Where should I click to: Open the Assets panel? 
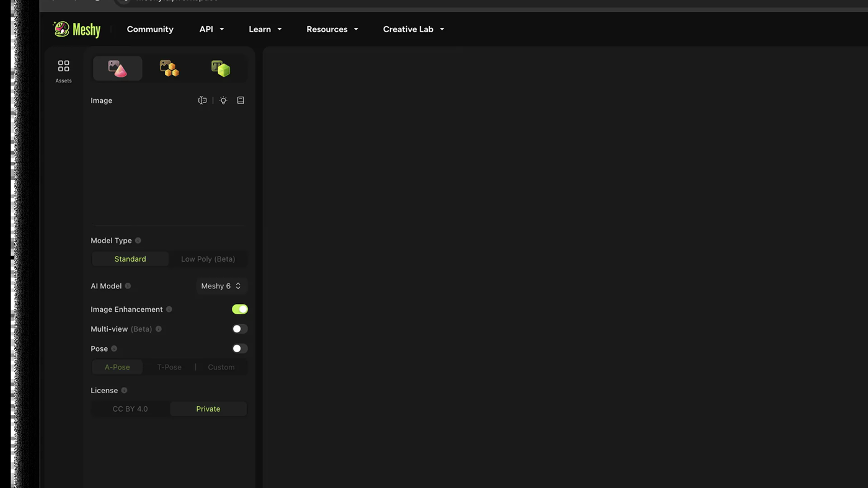coord(63,71)
